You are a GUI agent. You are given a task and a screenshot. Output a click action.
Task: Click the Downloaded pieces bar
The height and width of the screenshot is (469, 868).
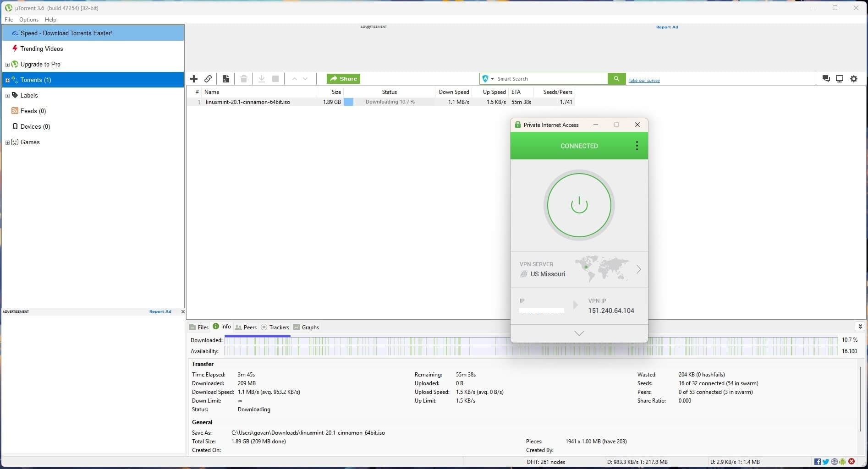(531, 340)
